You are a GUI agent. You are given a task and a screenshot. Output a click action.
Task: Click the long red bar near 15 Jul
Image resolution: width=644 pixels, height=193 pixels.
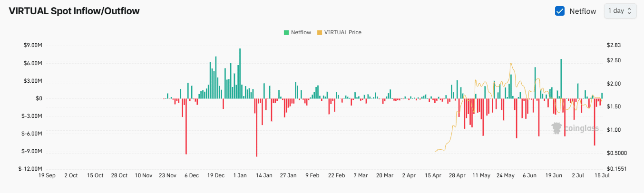[595, 122]
